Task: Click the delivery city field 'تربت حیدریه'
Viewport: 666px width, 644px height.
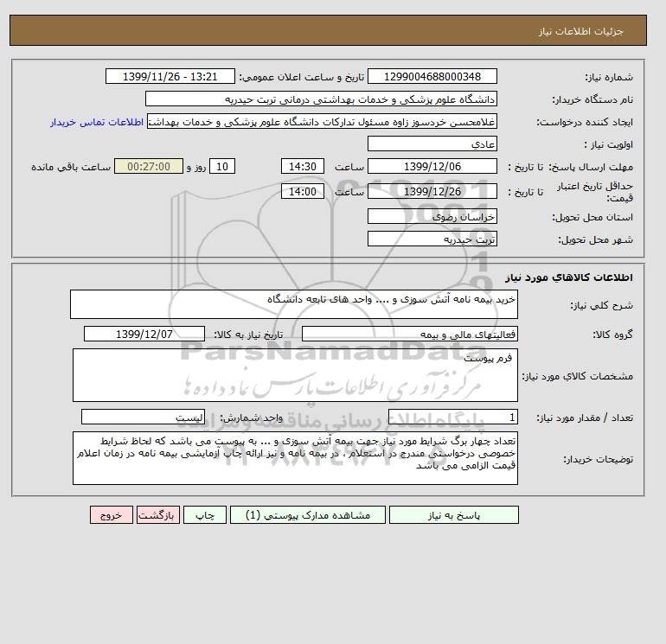Action: (x=432, y=239)
